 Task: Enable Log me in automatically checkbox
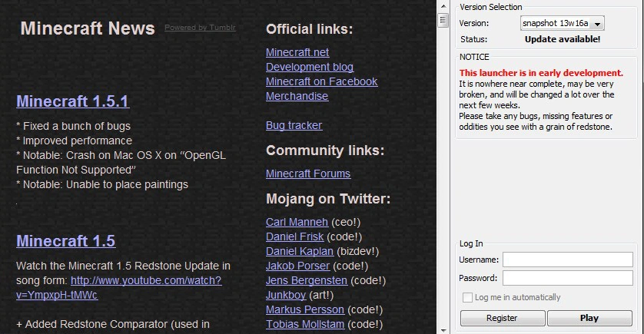(467, 297)
